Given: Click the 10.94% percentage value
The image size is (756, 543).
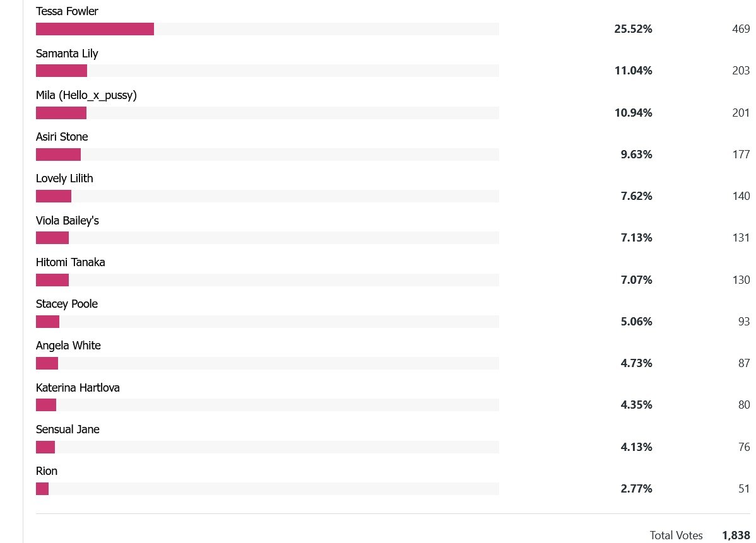Looking at the screenshot, I should tap(633, 113).
